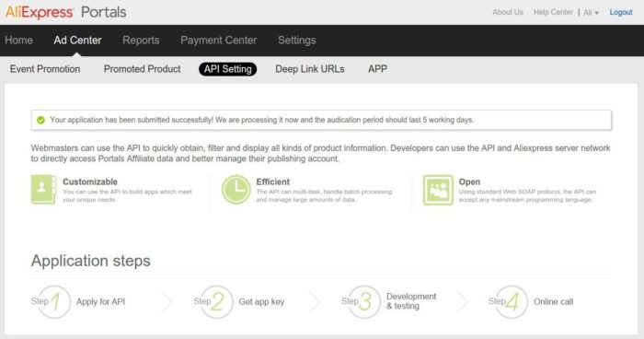This screenshot has height=339, width=644.
Task: Select the Step 2 circle icon
Action: (217, 302)
